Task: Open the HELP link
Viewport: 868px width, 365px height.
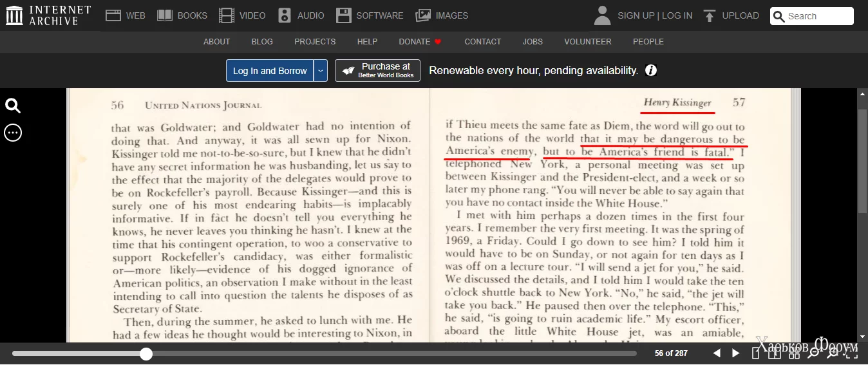Action: tap(367, 42)
